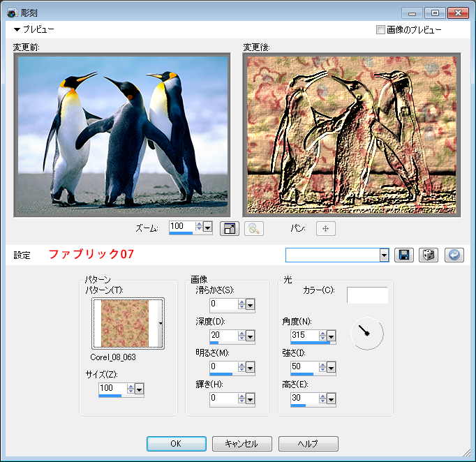Click the light カラー swatch
Screen dimensions: 476x462
(x=367, y=295)
